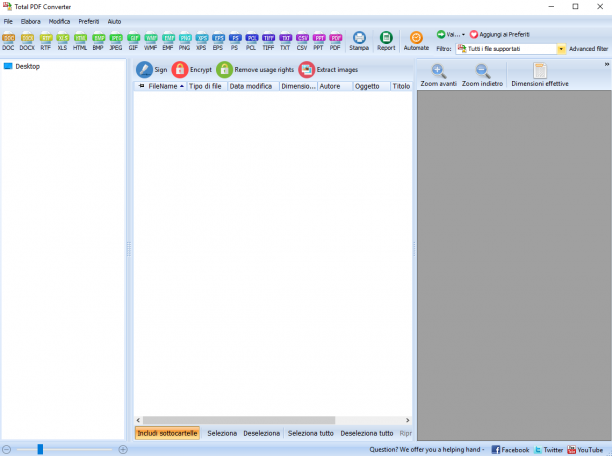
Task: Sort by Tipo di file column
Action: point(206,86)
